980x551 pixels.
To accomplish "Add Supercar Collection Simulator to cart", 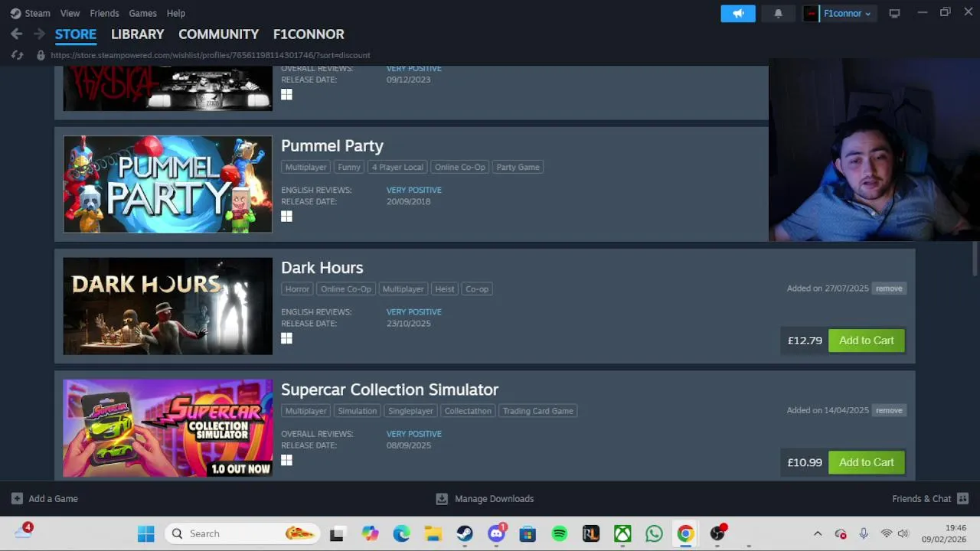I will pyautogui.click(x=867, y=462).
